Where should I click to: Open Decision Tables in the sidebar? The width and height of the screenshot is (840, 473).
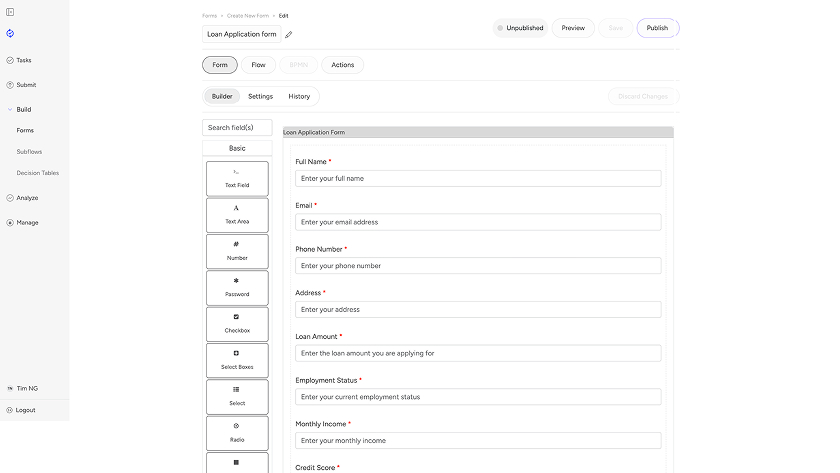coord(38,173)
